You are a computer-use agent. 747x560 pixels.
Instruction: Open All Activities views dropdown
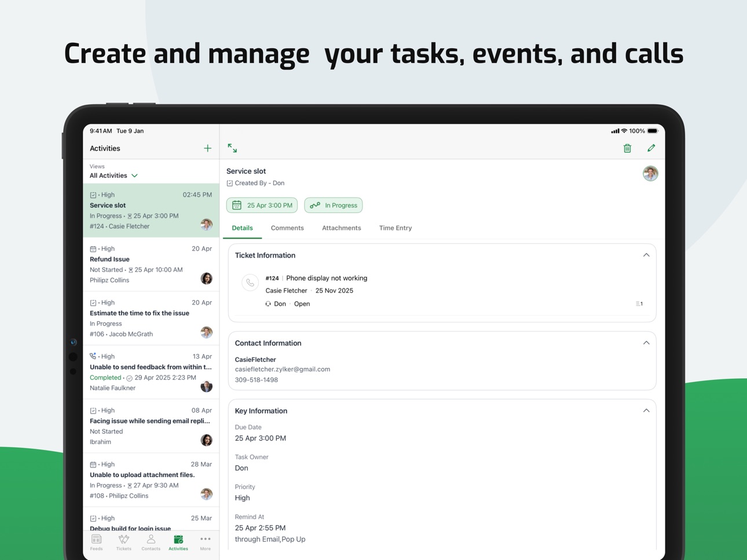coord(114,175)
